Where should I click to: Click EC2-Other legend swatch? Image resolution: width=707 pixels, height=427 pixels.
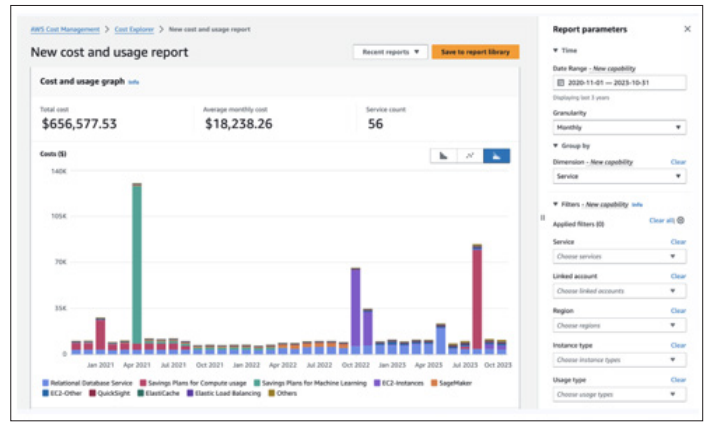(x=45, y=393)
